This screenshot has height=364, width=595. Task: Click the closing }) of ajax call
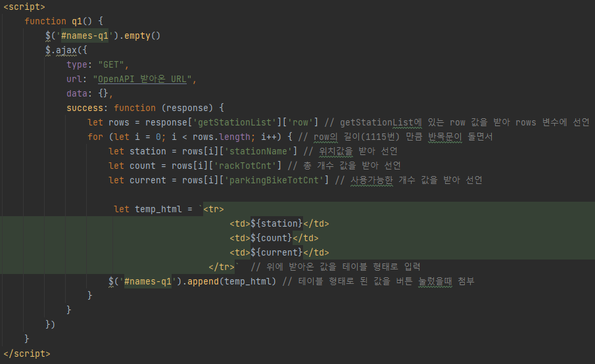tap(50, 325)
